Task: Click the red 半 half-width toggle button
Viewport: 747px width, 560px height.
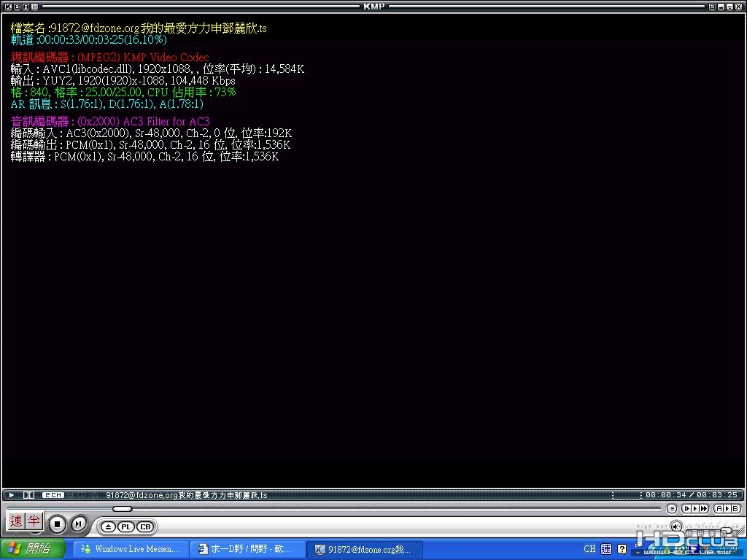Action: tap(34, 521)
